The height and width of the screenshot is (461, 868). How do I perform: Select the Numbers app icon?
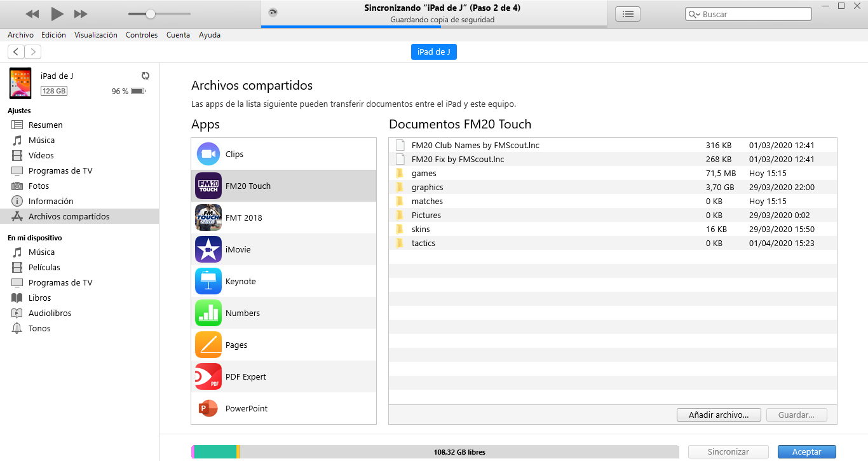click(208, 313)
